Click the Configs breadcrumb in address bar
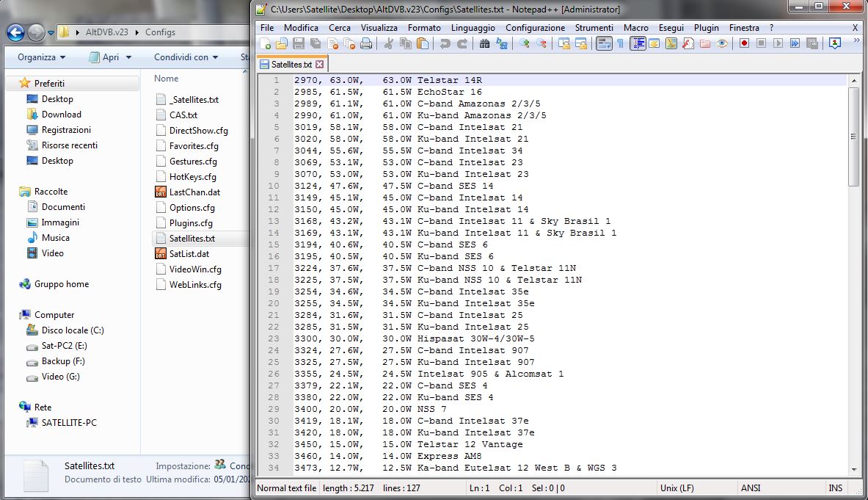The height and width of the screenshot is (500, 868). pos(160,32)
